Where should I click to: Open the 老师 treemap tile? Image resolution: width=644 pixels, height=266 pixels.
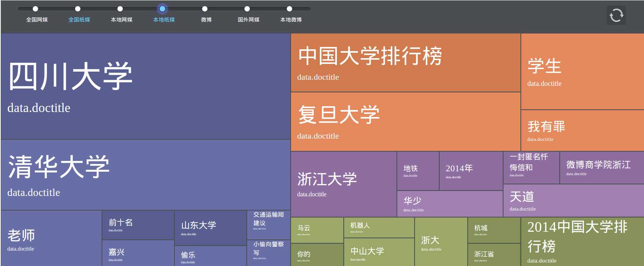click(51, 238)
